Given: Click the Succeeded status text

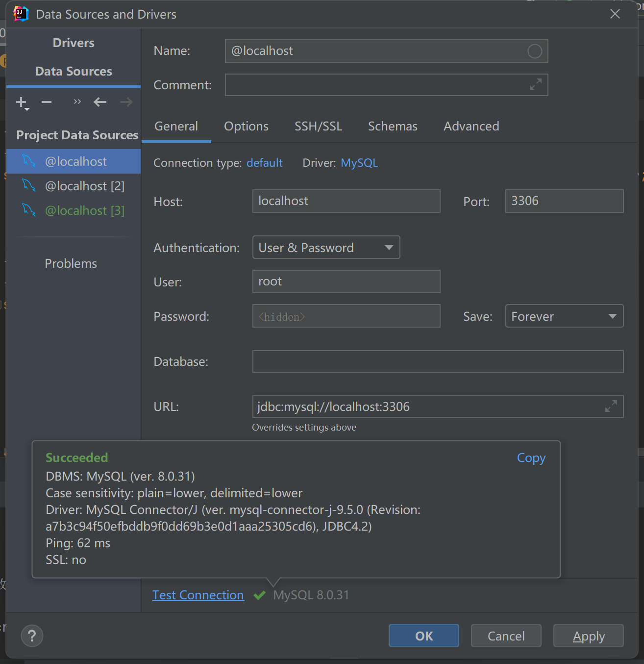Looking at the screenshot, I should pos(76,458).
